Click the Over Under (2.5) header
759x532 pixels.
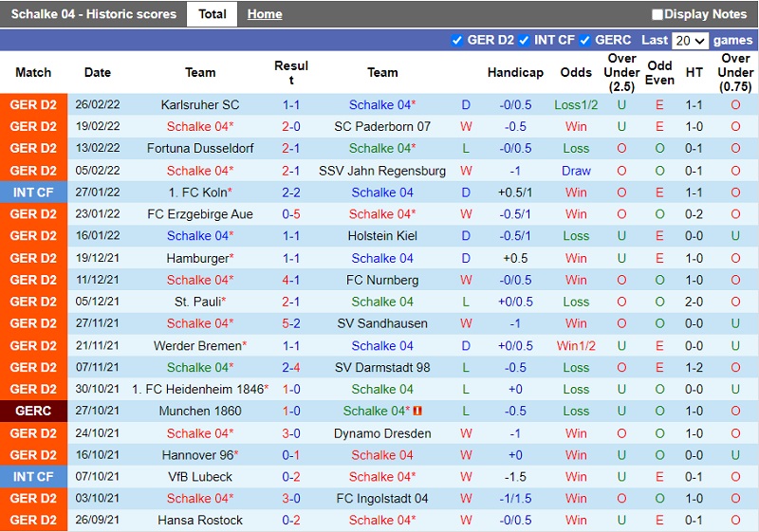point(621,72)
